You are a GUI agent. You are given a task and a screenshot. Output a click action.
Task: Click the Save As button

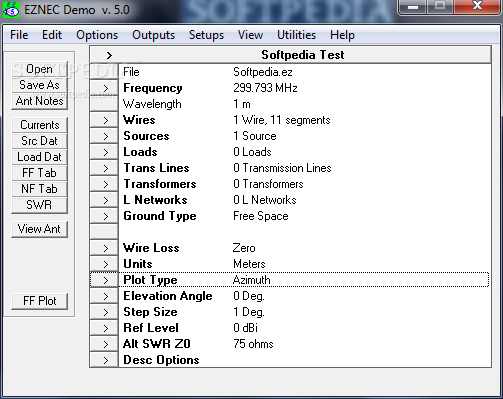tap(39, 85)
